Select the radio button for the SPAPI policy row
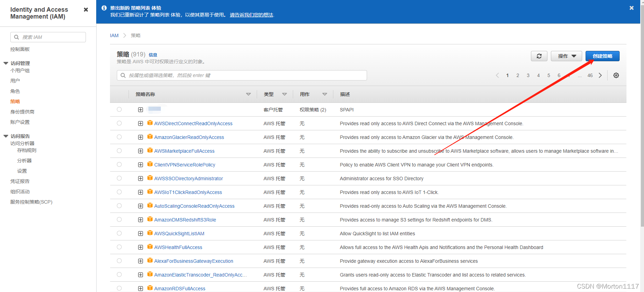The height and width of the screenshot is (292, 644). 119,109
